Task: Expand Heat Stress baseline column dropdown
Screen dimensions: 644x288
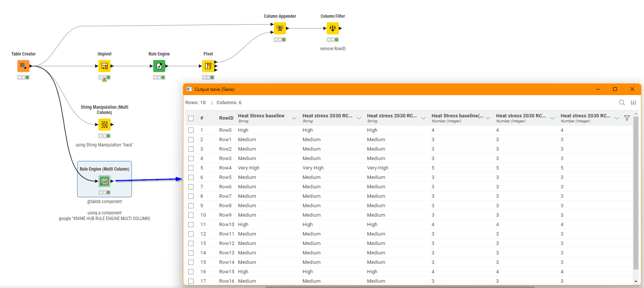Action: (x=294, y=118)
